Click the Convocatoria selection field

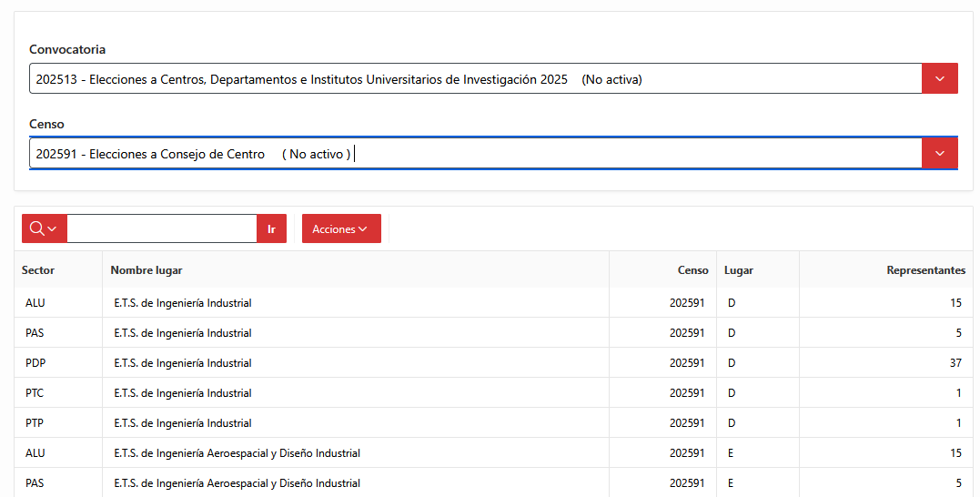[476, 79]
